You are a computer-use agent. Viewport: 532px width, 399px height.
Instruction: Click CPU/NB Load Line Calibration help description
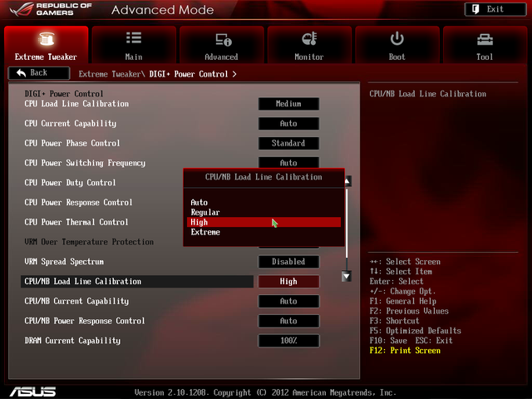pyautogui.click(x=428, y=94)
